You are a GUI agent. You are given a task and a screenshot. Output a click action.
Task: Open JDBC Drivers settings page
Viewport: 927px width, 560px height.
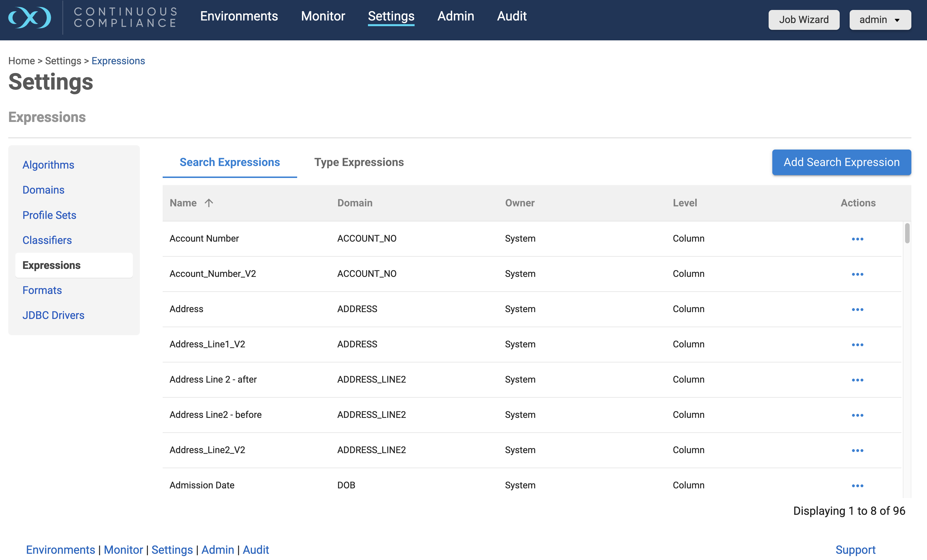click(x=53, y=315)
